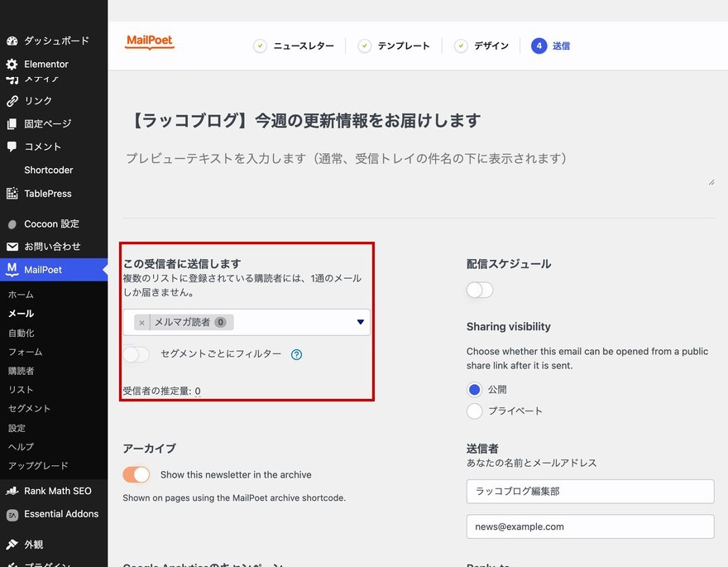Open the MailPoet ホーム submenu

point(21,295)
